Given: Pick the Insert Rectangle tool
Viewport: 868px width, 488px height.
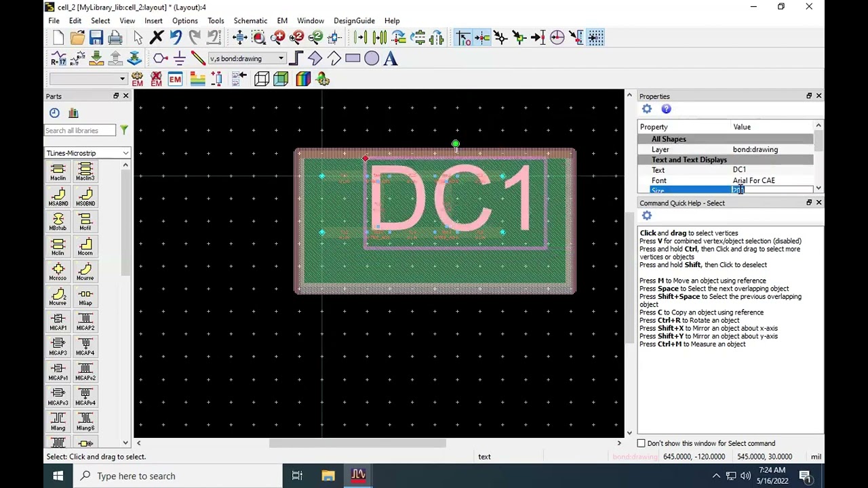Looking at the screenshot, I should coord(353,58).
